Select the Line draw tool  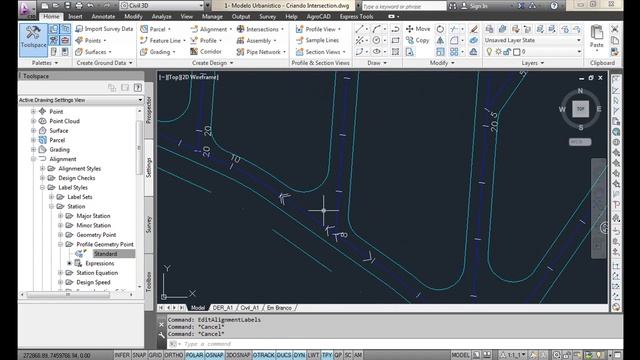tap(359, 29)
